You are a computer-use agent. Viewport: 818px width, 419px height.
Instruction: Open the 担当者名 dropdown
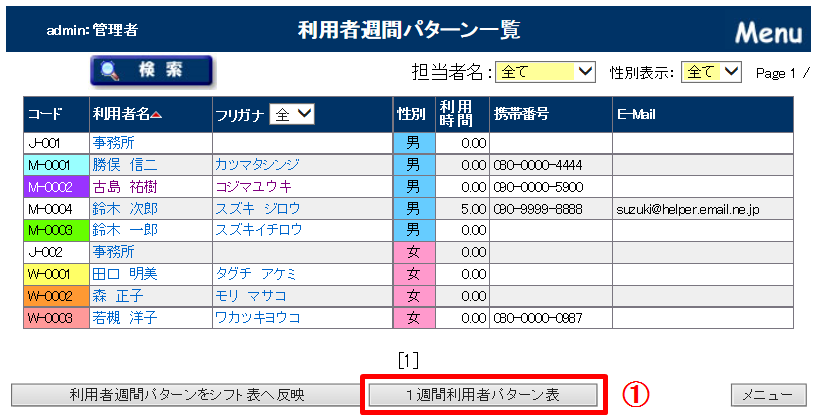[546, 72]
